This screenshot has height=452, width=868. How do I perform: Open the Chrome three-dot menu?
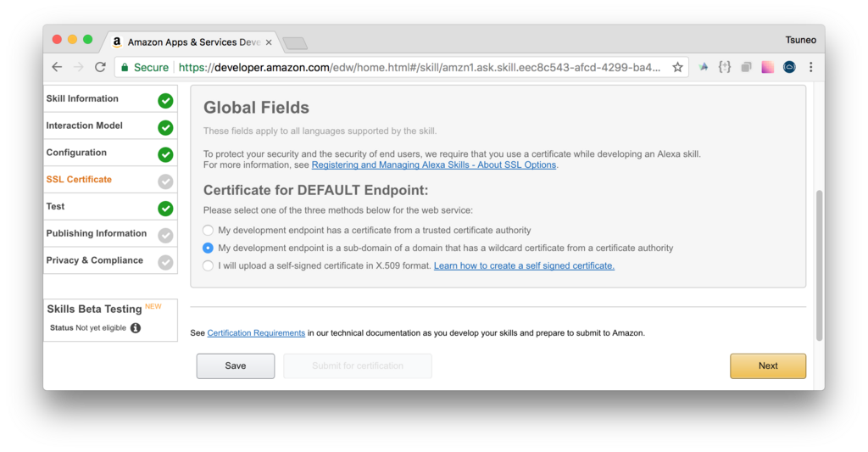click(x=811, y=67)
